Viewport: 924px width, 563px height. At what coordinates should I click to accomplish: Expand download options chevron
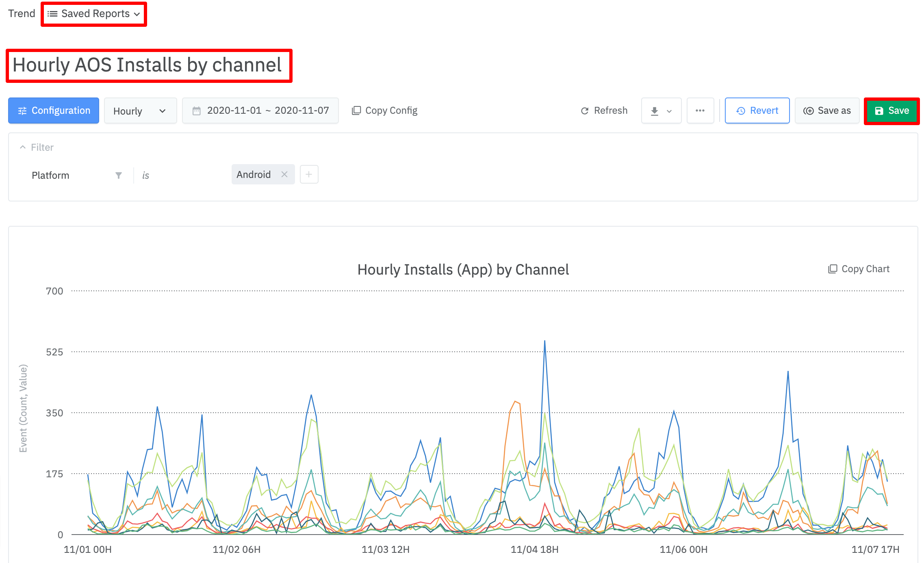point(669,111)
